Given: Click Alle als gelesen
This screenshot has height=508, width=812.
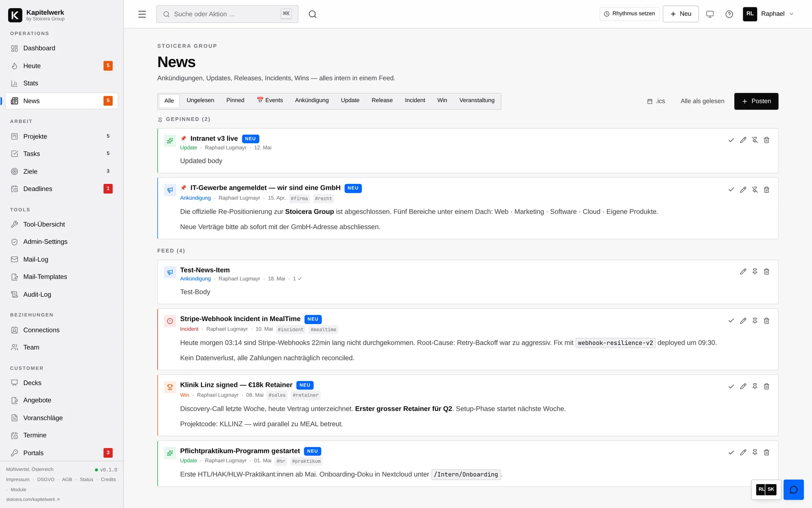Looking at the screenshot, I should [702, 101].
